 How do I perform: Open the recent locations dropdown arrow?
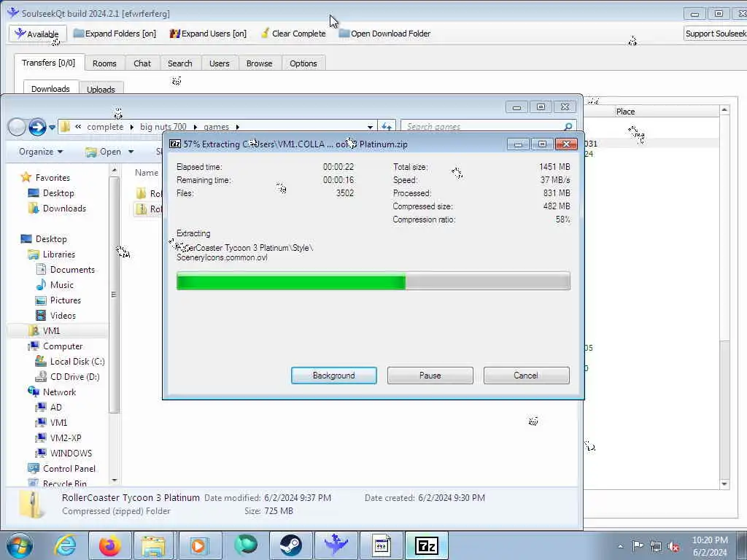tap(52, 128)
